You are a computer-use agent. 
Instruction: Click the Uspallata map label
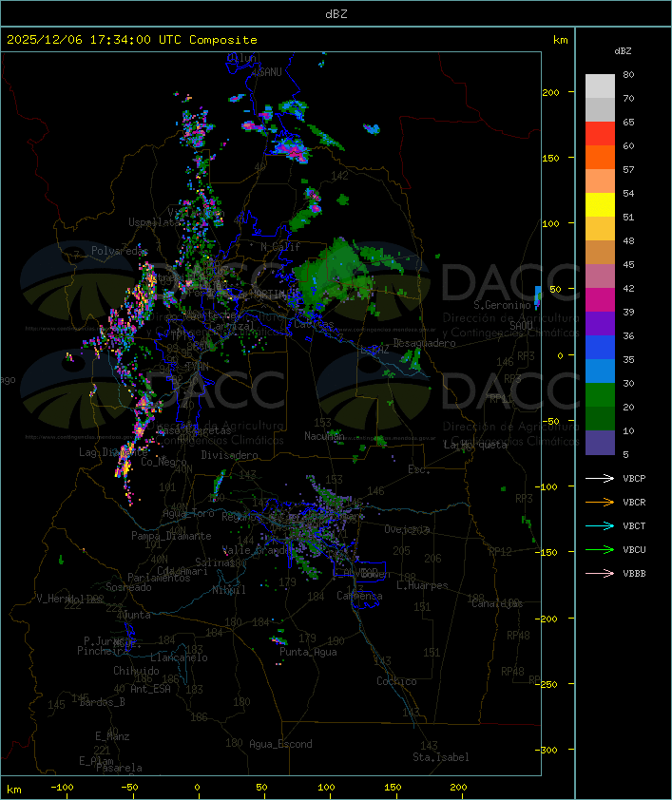(x=154, y=222)
